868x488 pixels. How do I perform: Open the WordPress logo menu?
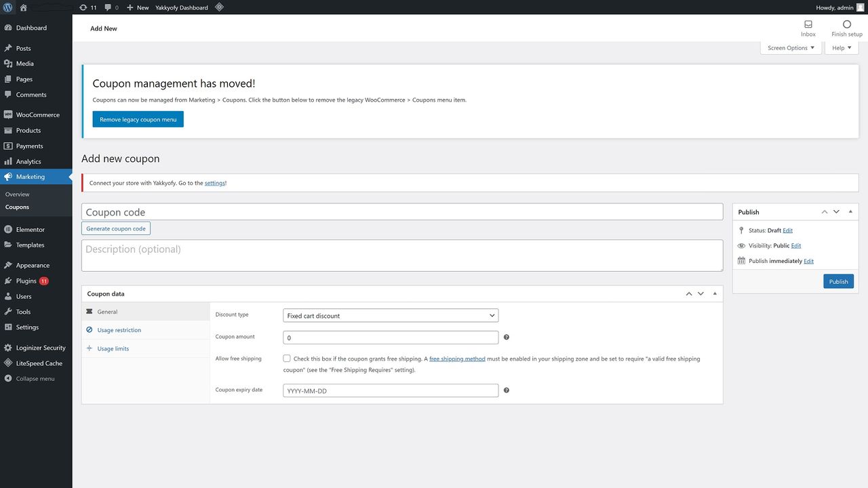point(7,7)
